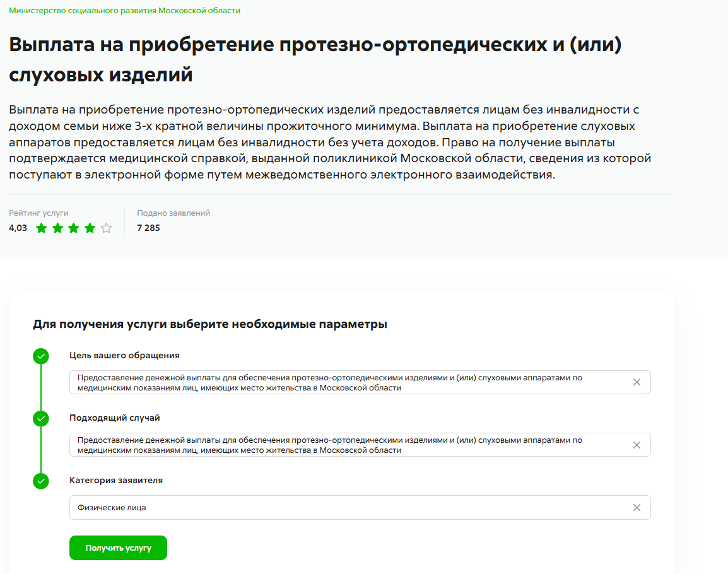Click the rating value 4,03
Viewport: 728px width, 574px height.
tap(18, 228)
